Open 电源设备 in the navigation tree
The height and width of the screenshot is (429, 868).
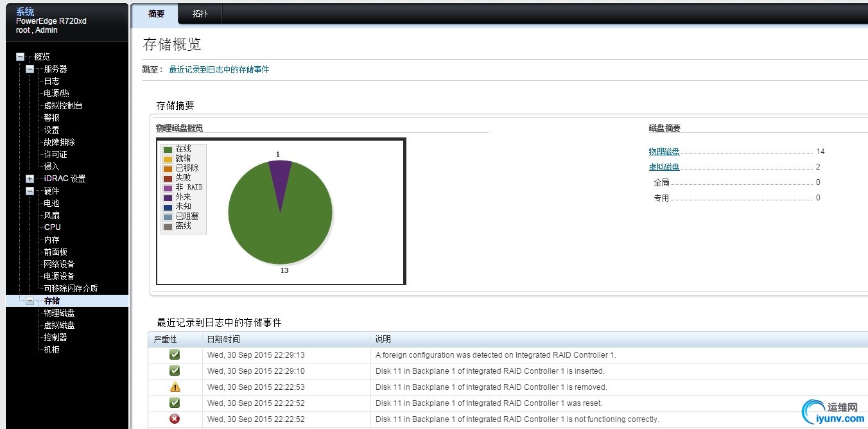59,276
